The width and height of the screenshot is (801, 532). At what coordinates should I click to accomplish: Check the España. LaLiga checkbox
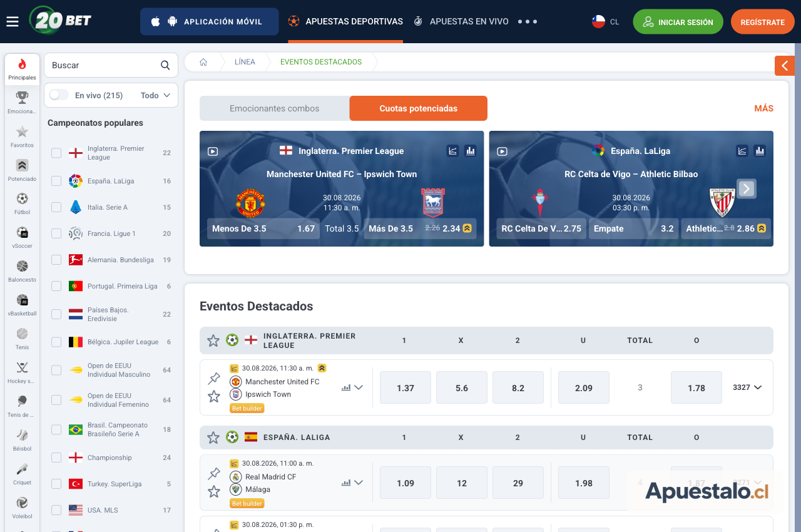tap(56, 181)
